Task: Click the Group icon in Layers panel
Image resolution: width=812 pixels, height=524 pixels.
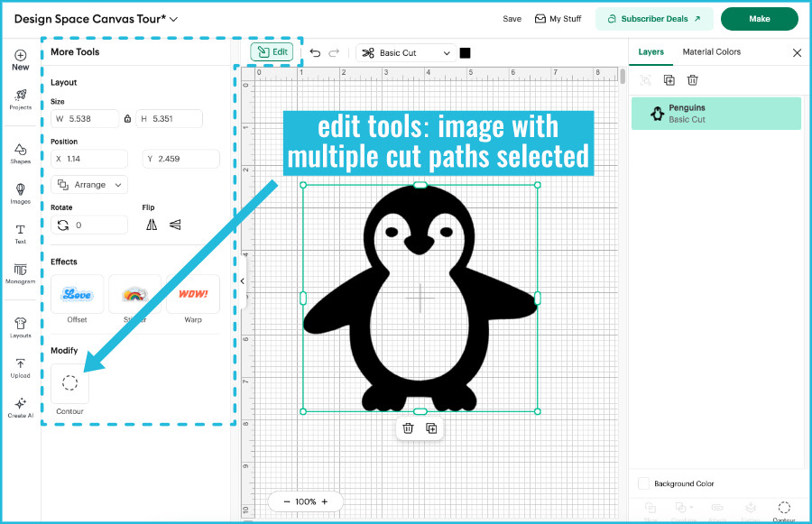Action: tap(645, 80)
